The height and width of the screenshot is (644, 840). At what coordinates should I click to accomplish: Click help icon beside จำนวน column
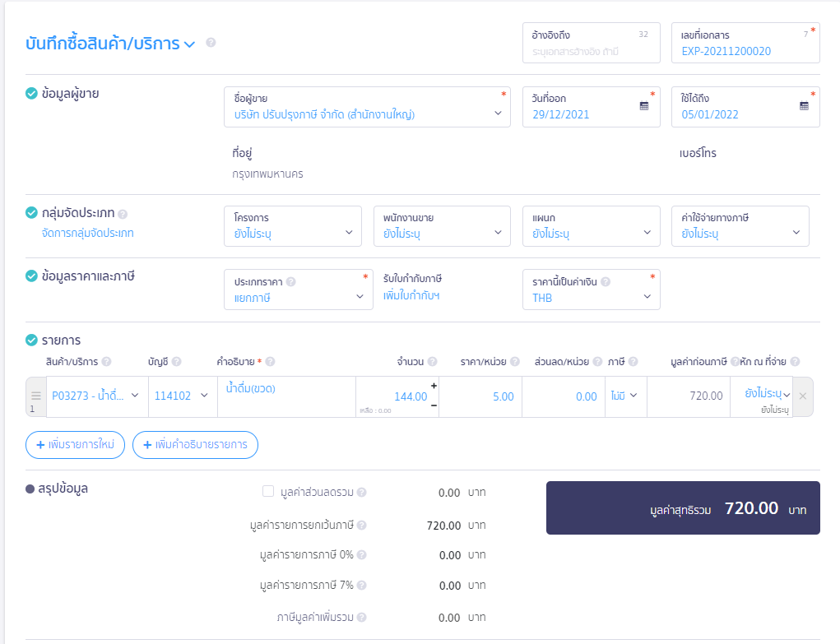point(432,362)
